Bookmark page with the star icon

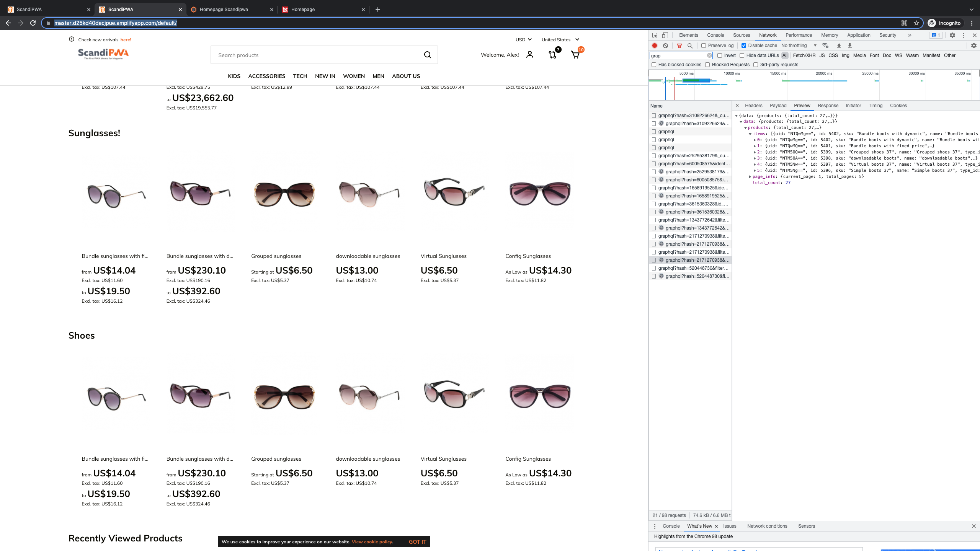(916, 23)
